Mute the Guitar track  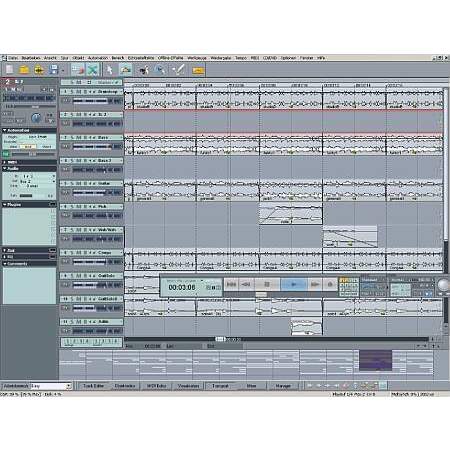click(x=79, y=183)
